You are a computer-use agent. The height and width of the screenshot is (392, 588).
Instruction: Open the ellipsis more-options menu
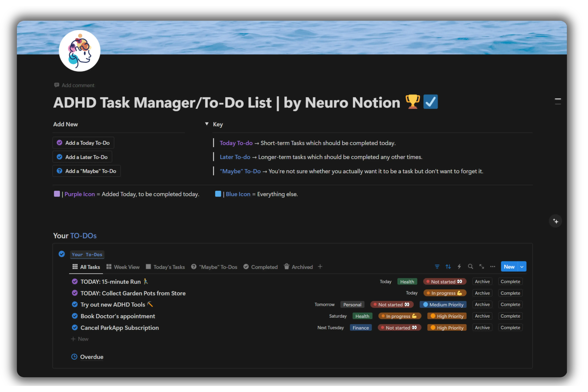(x=493, y=266)
